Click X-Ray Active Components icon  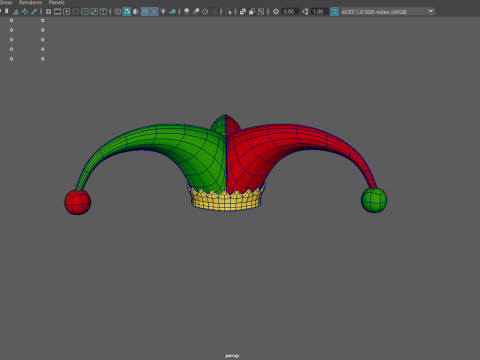coord(252,12)
